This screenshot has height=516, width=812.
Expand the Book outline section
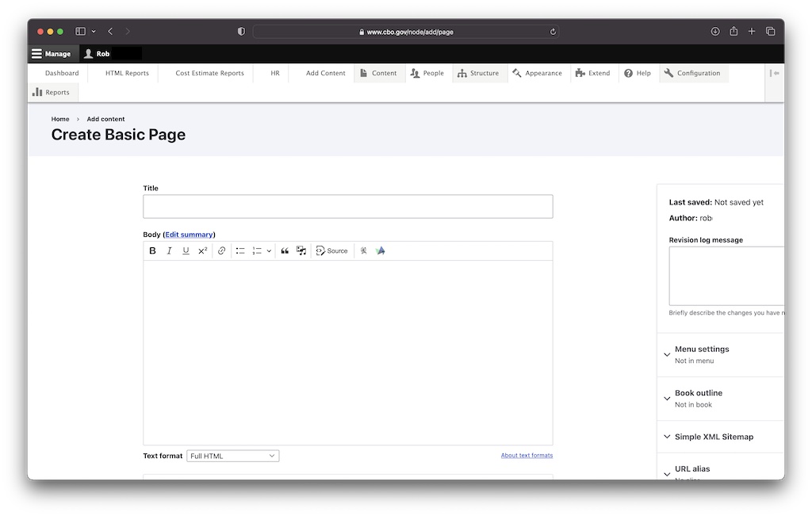pos(697,392)
